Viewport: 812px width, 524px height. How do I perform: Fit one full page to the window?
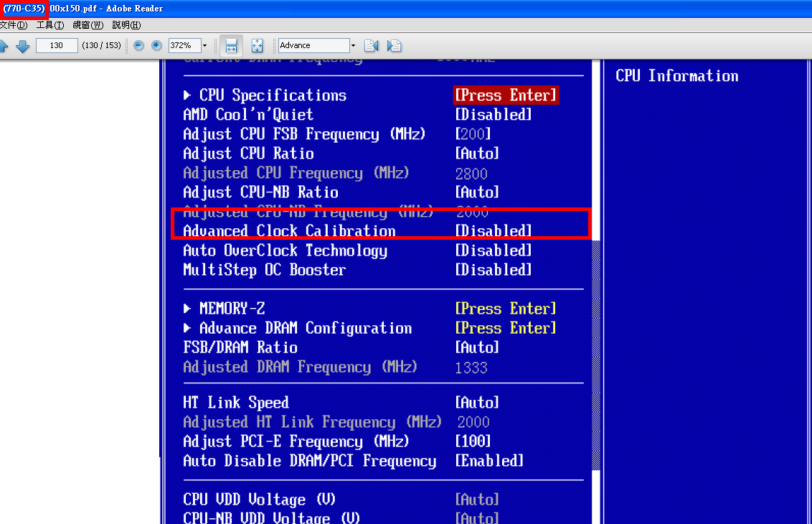258,46
